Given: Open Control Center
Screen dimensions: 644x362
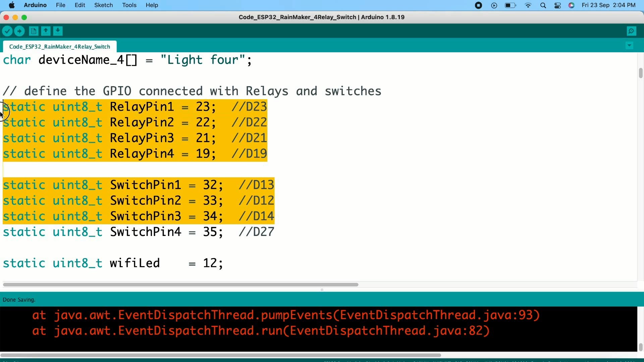Looking at the screenshot, I should 558,5.
